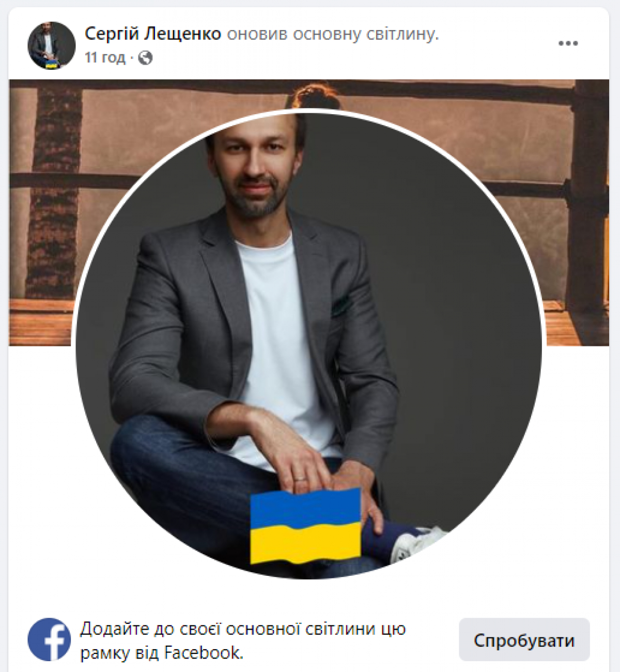This screenshot has height=672, width=620.
Task: Click the "11 год" post timestamp
Action: tap(105, 57)
